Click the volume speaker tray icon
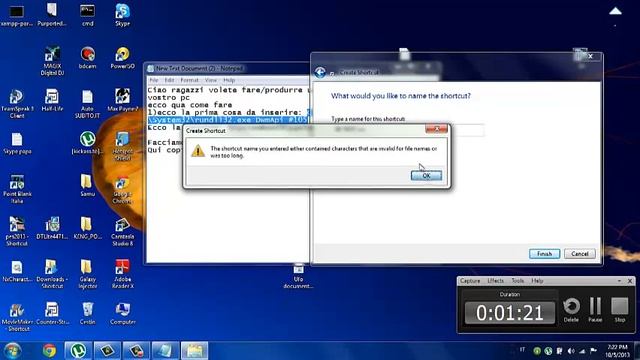 coord(571,351)
